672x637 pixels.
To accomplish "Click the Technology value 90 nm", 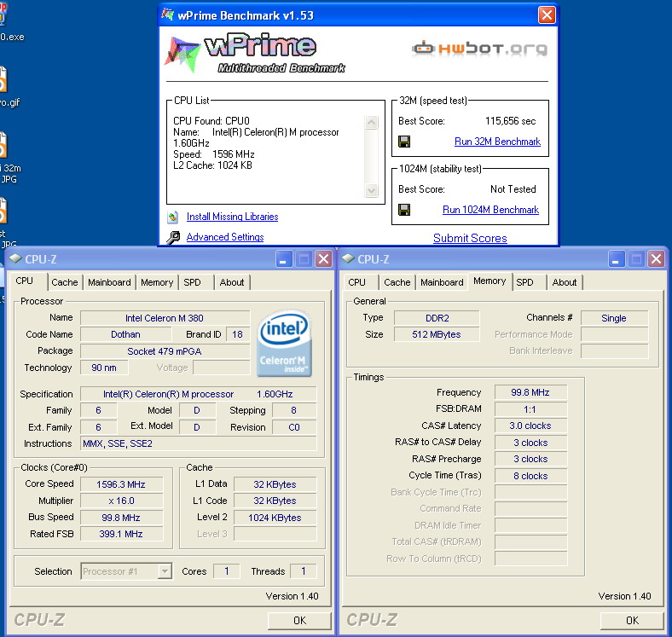I will [104, 368].
